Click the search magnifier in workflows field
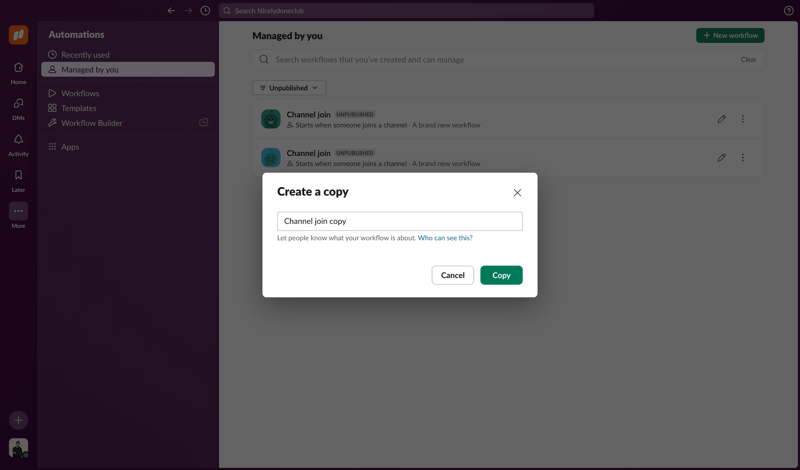 click(264, 59)
